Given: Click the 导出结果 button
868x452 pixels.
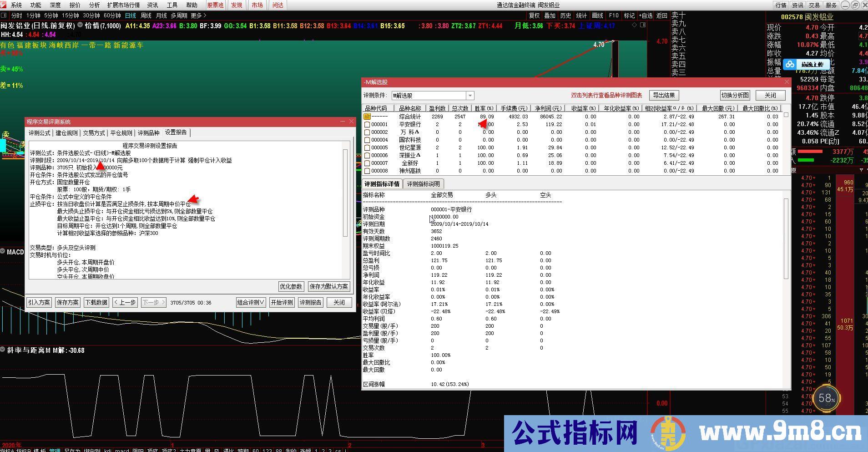Looking at the screenshot, I should tap(664, 95).
